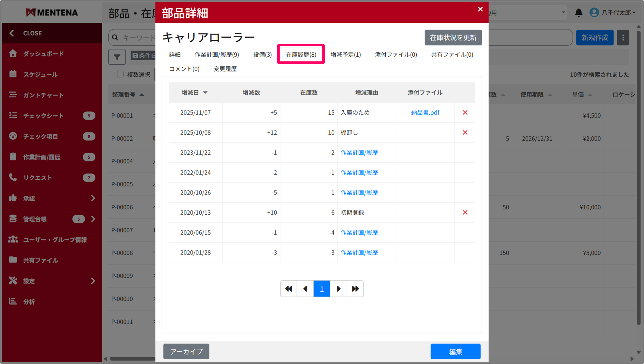The height and width of the screenshot is (364, 644).
Task: Sort by the 増減日 column arrow
Action: tap(205, 92)
